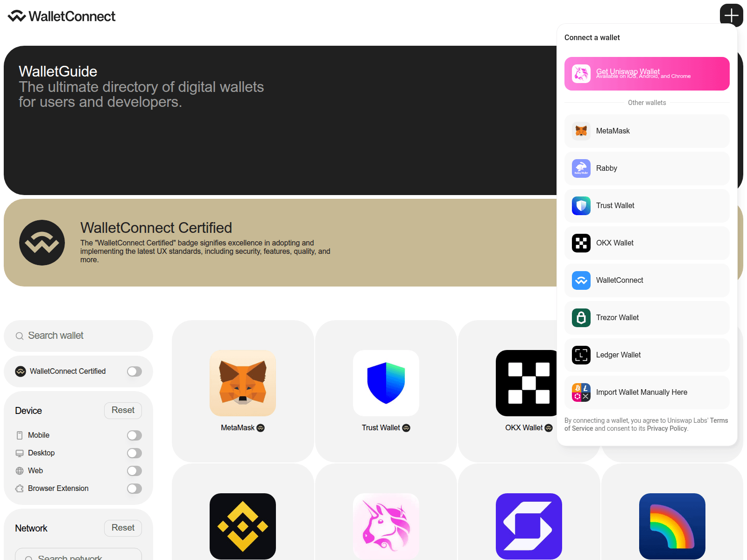
Task: Enable the Mobile device filter
Action: pyautogui.click(x=134, y=435)
